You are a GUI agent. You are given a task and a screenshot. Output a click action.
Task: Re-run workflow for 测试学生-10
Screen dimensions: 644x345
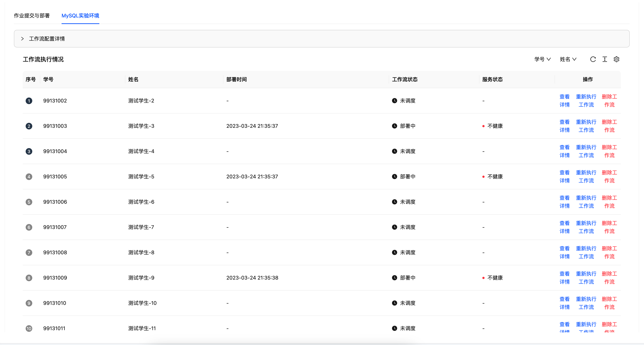586,303
